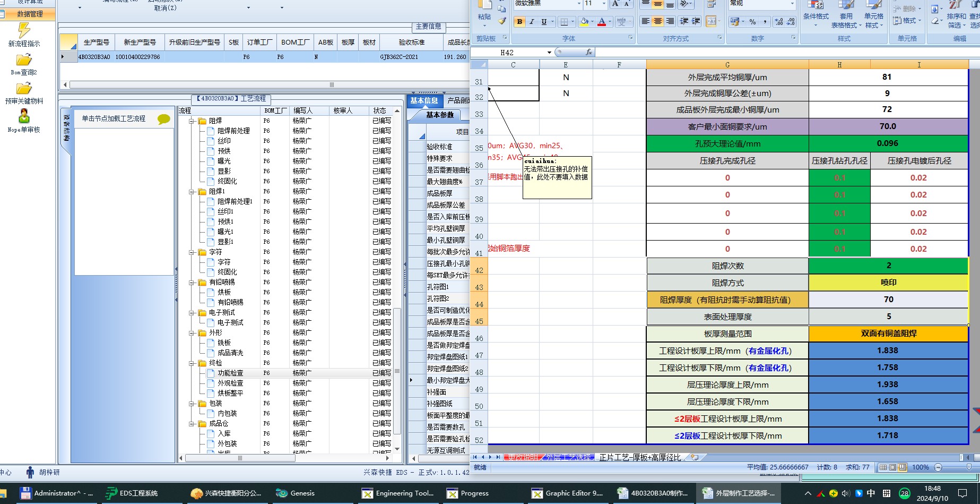Select 正片工艺-厚板+高厚径比 sheet tab
The height and width of the screenshot is (504, 980).
coord(640,457)
